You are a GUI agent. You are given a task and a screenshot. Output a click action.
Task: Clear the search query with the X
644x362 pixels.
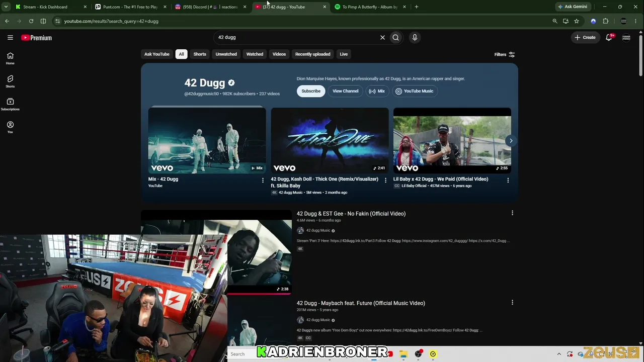382,37
